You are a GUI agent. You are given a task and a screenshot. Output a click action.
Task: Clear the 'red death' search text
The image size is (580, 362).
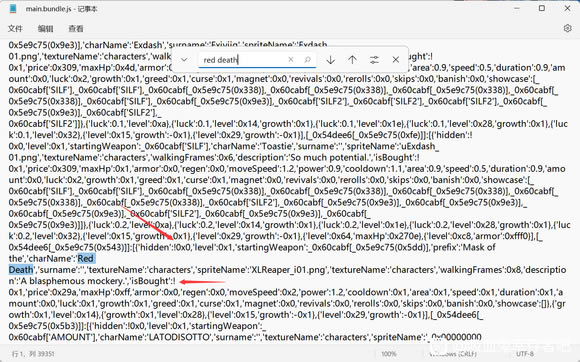291,60
